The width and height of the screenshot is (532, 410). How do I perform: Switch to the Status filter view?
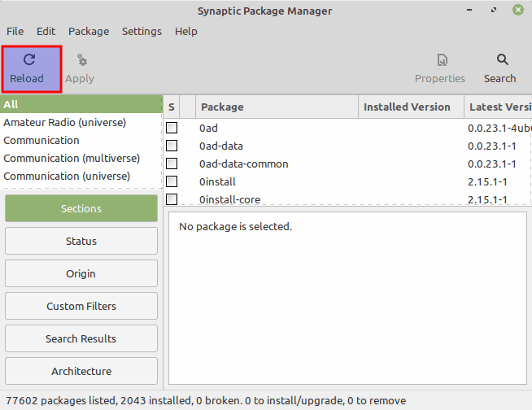[x=81, y=241]
